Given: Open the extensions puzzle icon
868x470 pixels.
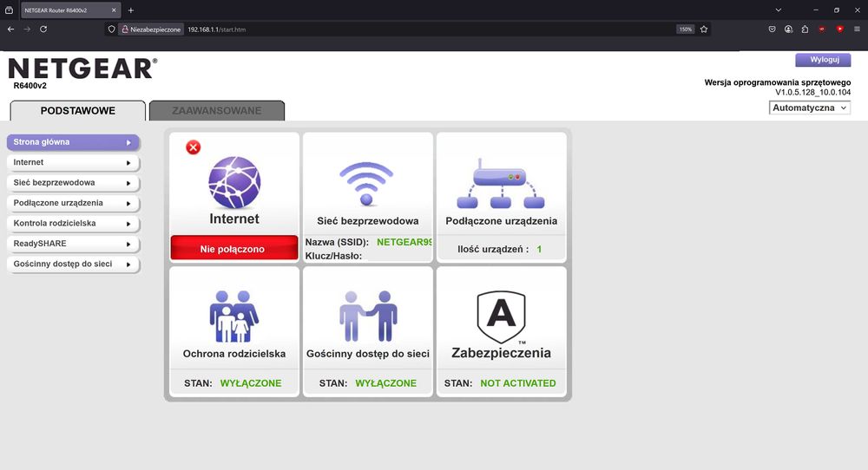Looking at the screenshot, I should 805,29.
